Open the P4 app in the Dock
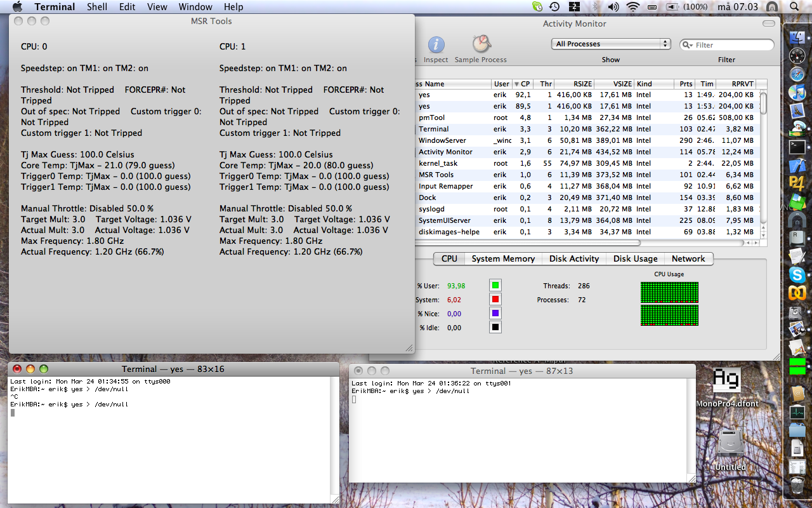This screenshot has width=812, height=508. 797,184
